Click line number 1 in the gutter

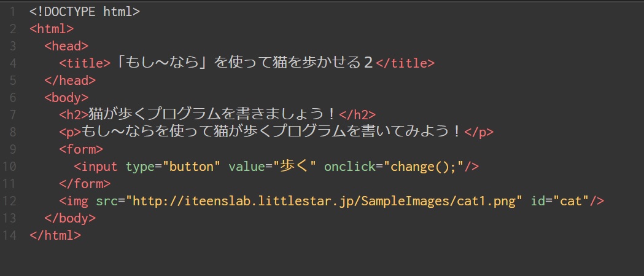[x=12, y=11]
